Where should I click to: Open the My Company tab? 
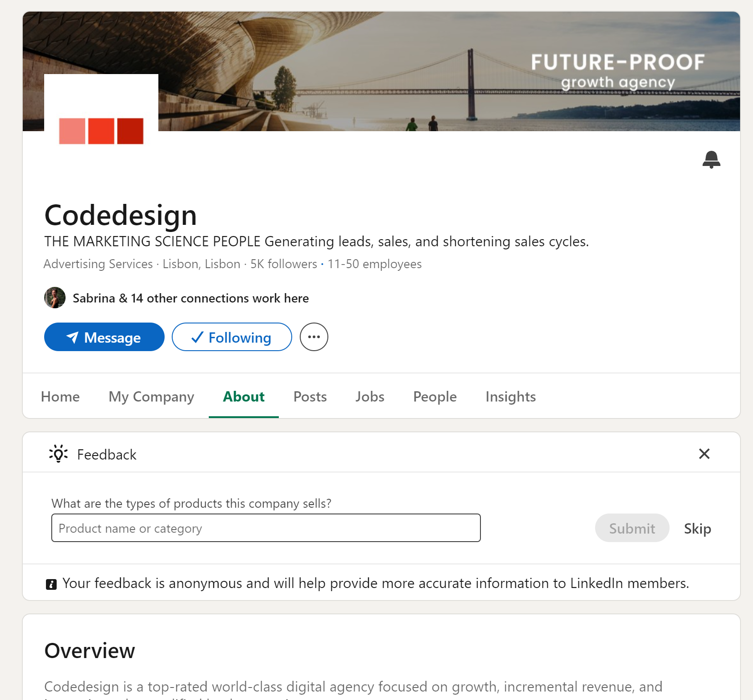tap(151, 397)
